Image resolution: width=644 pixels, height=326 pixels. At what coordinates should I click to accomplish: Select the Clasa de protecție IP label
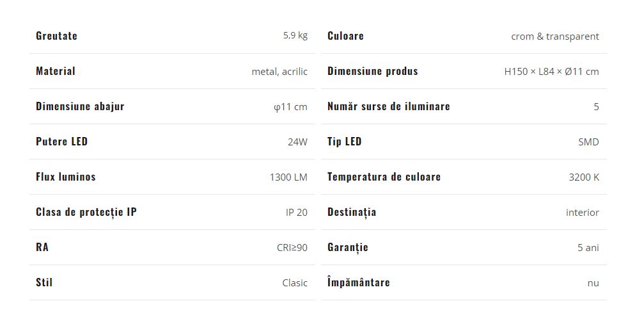(x=86, y=212)
